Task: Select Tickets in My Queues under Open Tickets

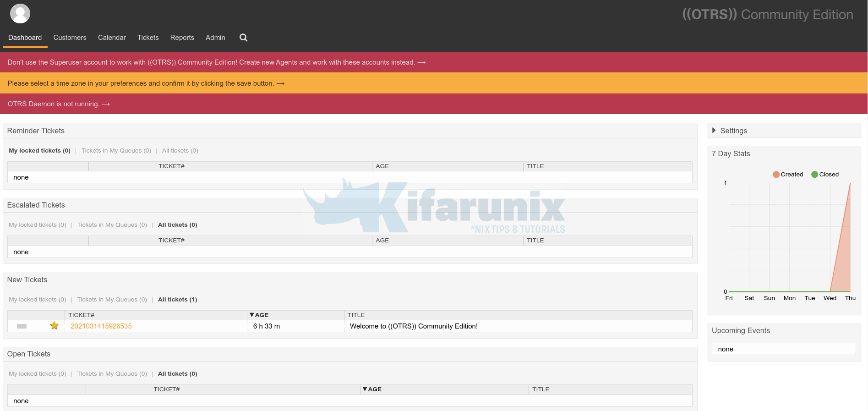Action: tap(112, 374)
